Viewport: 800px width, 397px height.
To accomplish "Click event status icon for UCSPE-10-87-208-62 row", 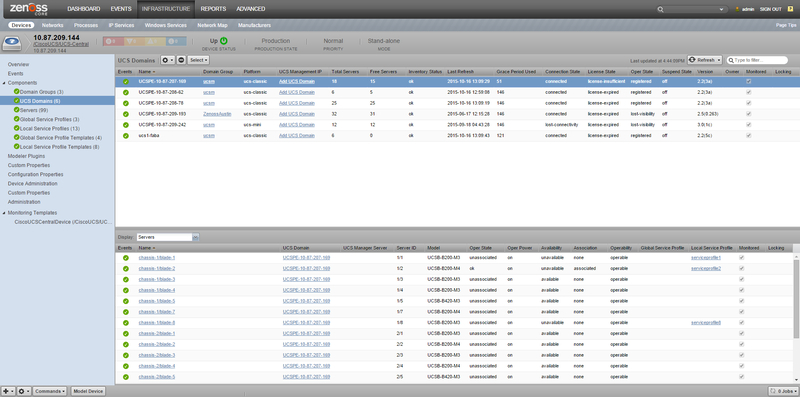I will (126, 92).
